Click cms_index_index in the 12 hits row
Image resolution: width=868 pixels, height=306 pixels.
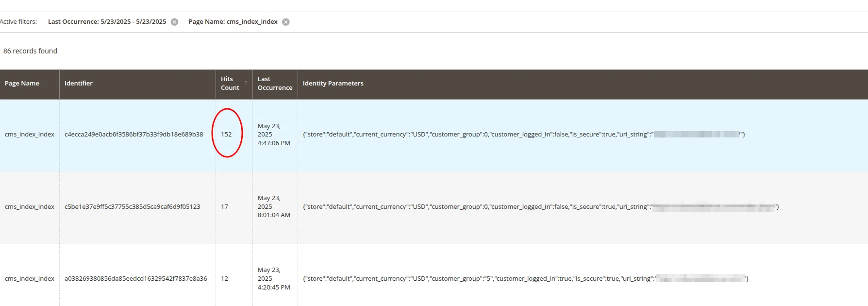pyautogui.click(x=30, y=279)
